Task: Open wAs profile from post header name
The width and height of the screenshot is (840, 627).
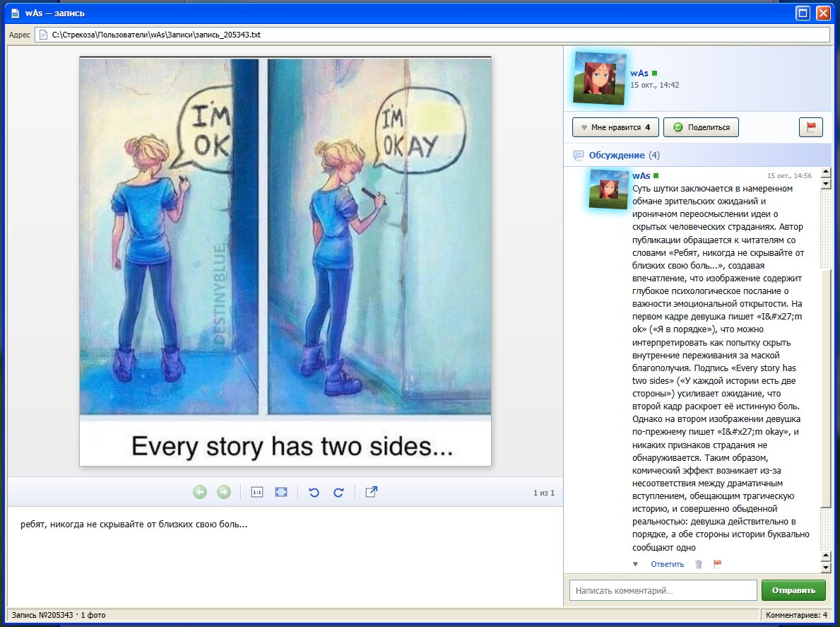Action: (x=639, y=73)
